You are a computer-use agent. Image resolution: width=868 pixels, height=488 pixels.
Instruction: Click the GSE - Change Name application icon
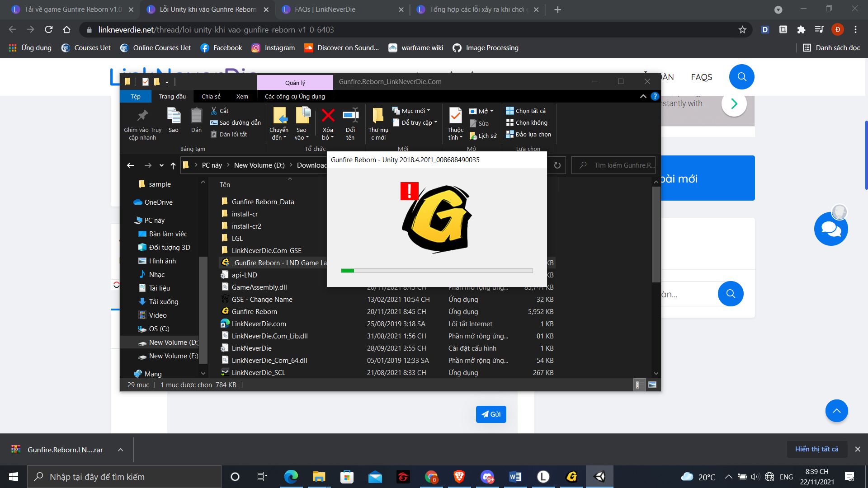tap(224, 299)
